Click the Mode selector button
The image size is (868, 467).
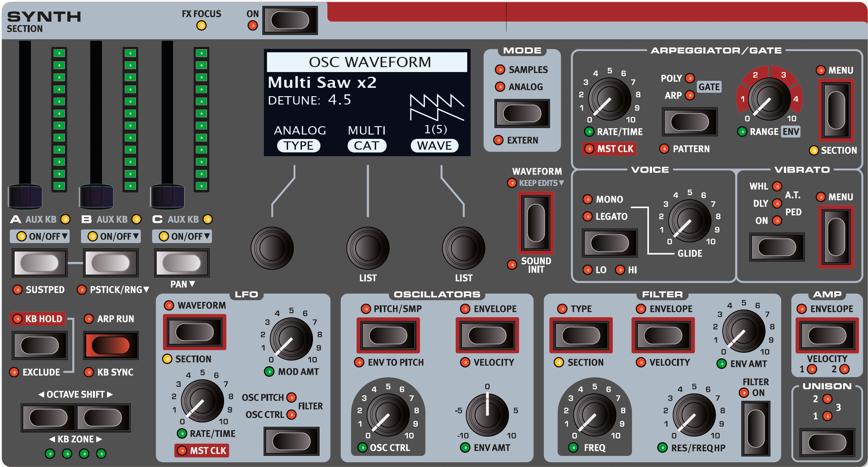(522, 113)
